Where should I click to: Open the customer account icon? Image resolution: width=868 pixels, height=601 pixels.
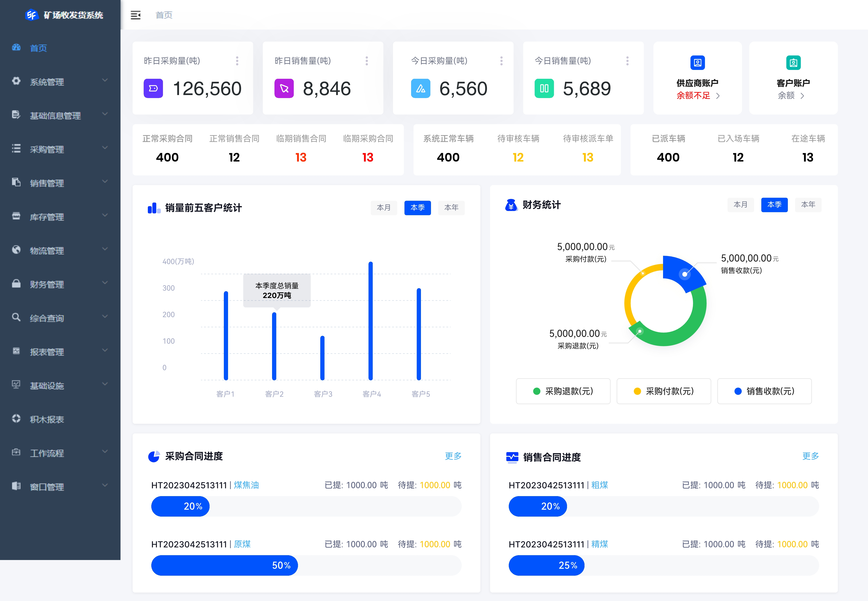[x=793, y=62]
